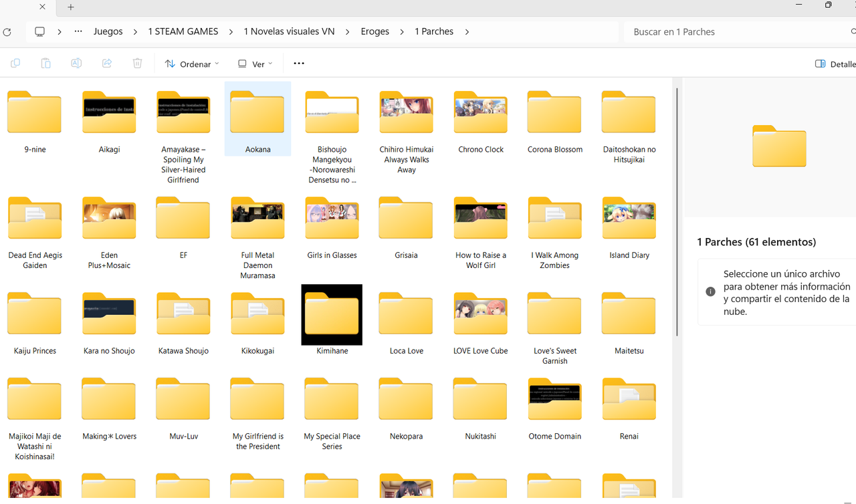This screenshot has height=504, width=856.
Task: Select the Loca Love folder
Action: tap(407, 324)
